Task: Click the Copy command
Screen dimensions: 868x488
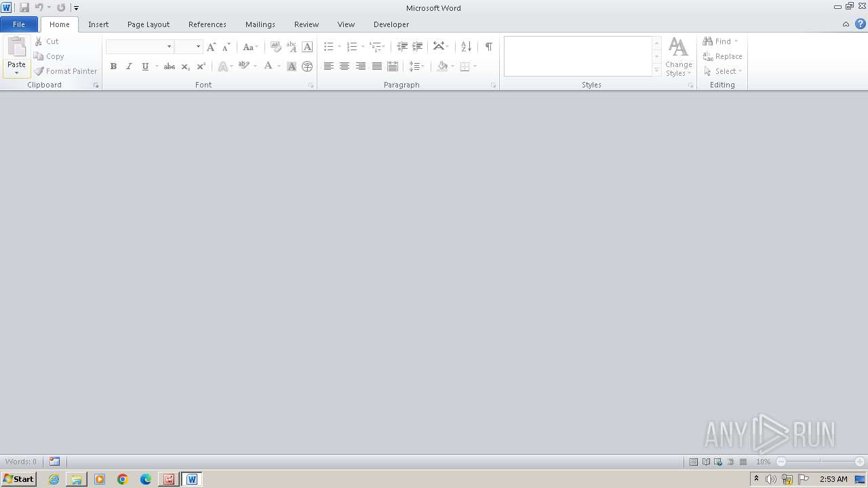Action: 49,56
